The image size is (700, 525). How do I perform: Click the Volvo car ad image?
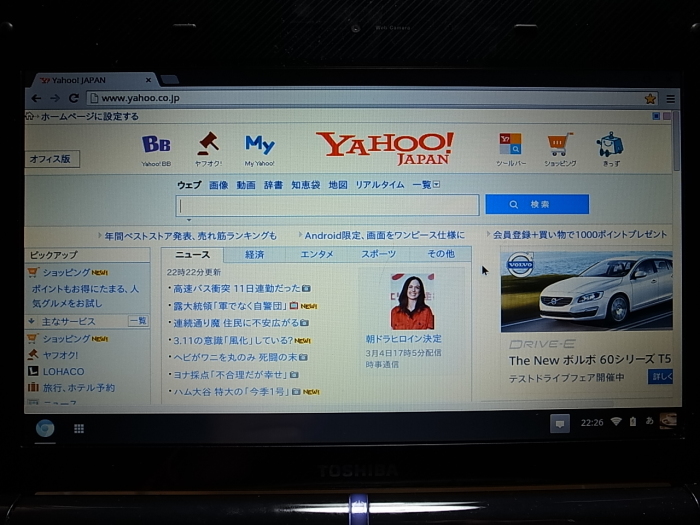click(x=587, y=292)
